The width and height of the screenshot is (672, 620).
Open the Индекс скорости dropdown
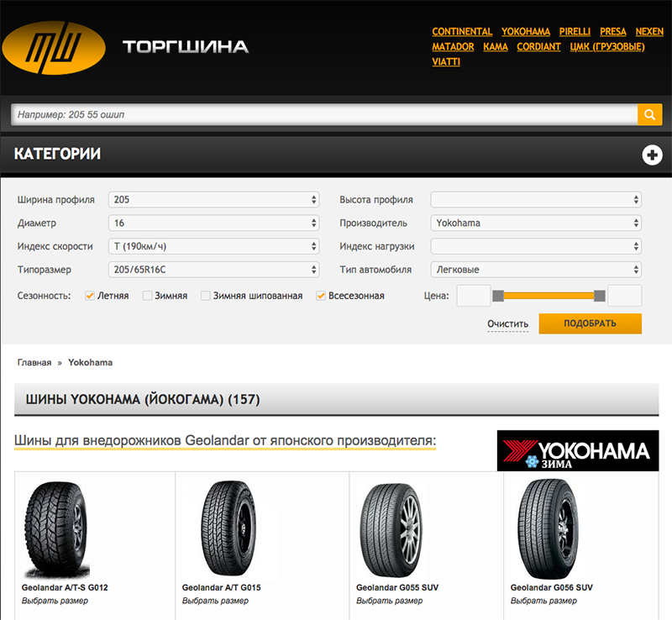click(x=214, y=246)
